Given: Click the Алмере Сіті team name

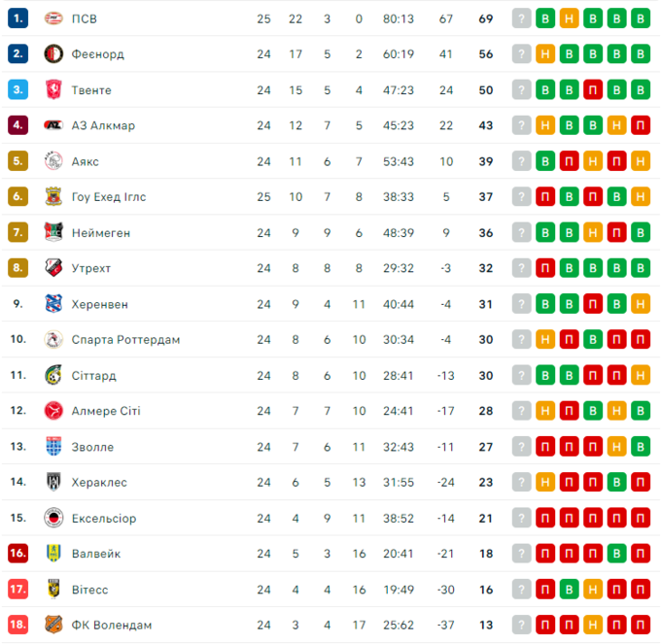Looking at the screenshot, I should pos(106,411).
